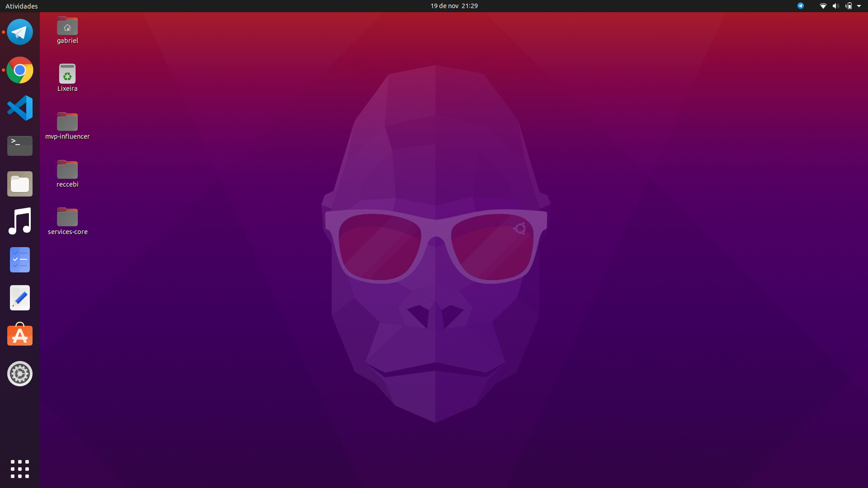This screenshot has height=488, width=868.
Task: Launch the Text Editor dock icon
Action: 20,298
